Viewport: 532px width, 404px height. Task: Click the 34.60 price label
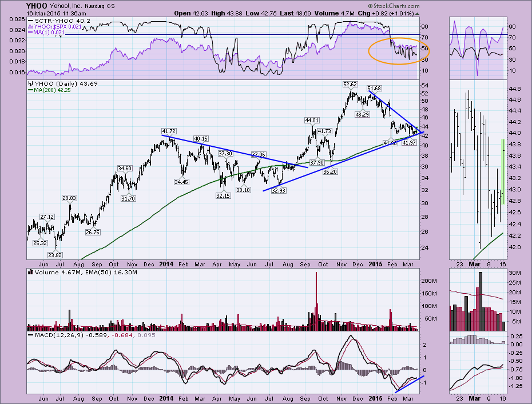point(125,169)
